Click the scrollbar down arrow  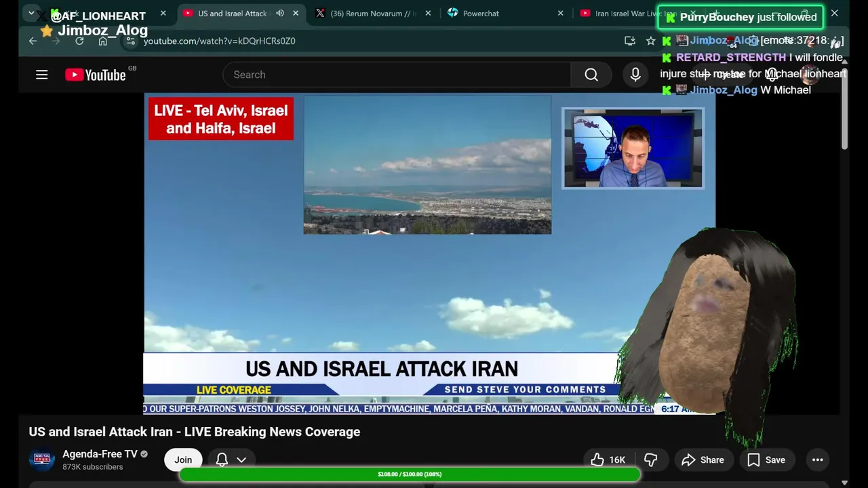click(844, 483)
